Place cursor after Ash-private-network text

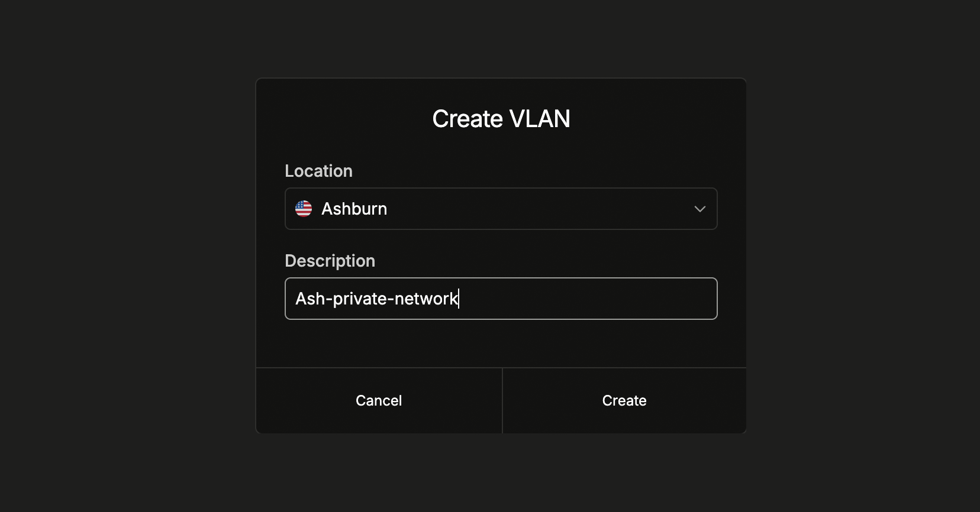(x=459, y=299)
